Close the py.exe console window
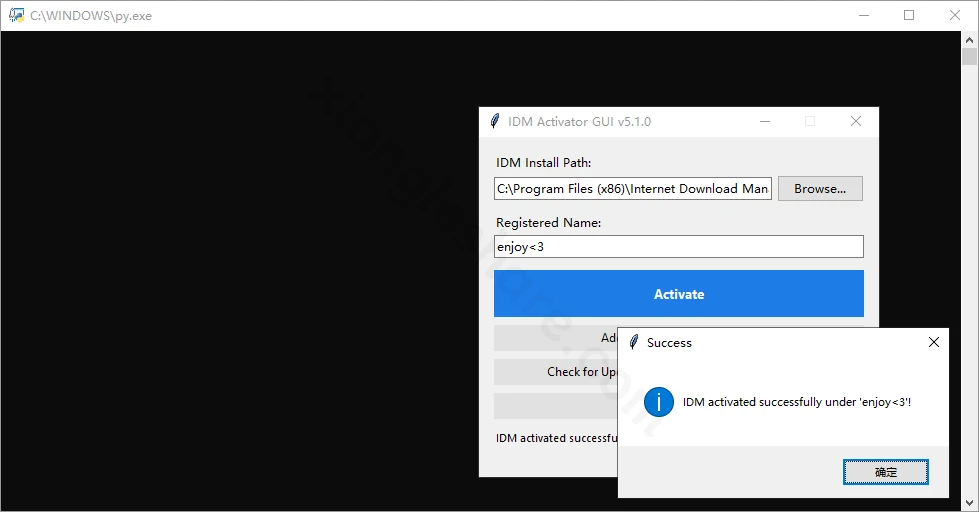Viewport: 979px width, 512px height. pos(955,16)
